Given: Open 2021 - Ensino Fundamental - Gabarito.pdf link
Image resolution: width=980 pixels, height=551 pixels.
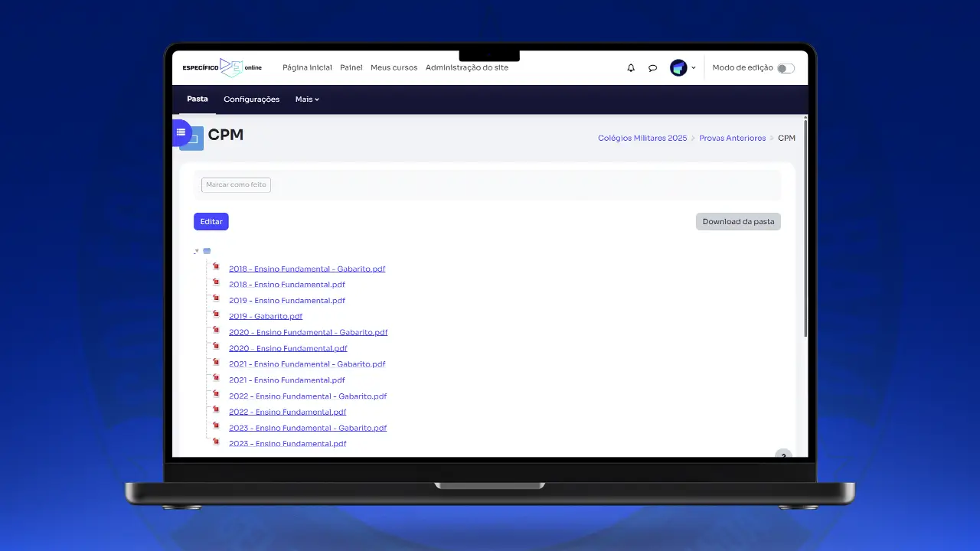Looking at the screenshot, I should [307, 364].
